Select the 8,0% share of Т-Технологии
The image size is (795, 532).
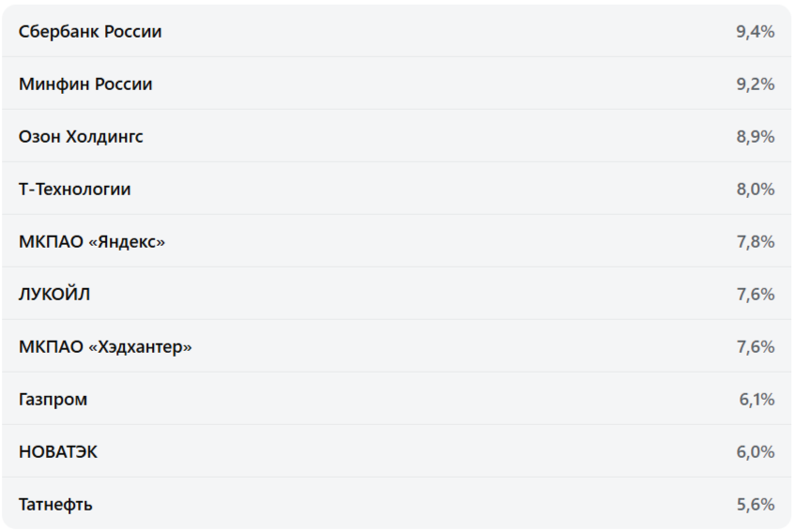[756, 190]
